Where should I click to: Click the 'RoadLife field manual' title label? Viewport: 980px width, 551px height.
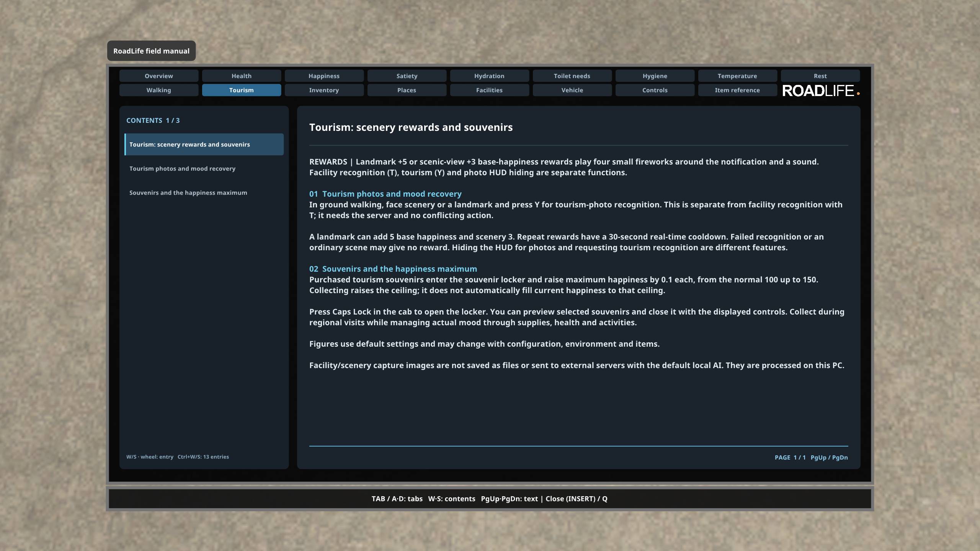151,51
